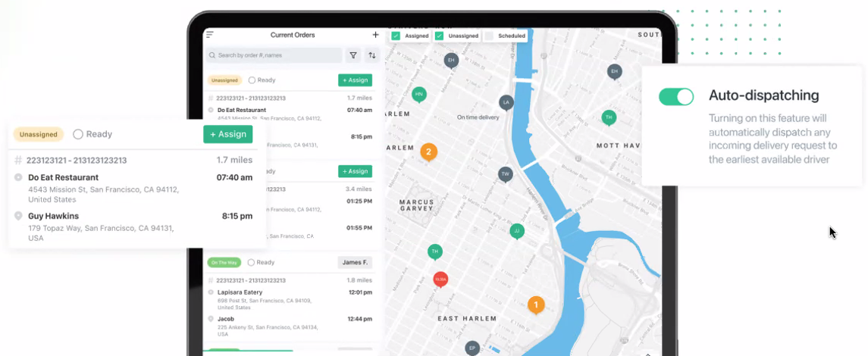The height and width of the screenshot is (356, 868).
Task: Disable the Auto-dispatching toggle switch
Action: coord(676,96)
